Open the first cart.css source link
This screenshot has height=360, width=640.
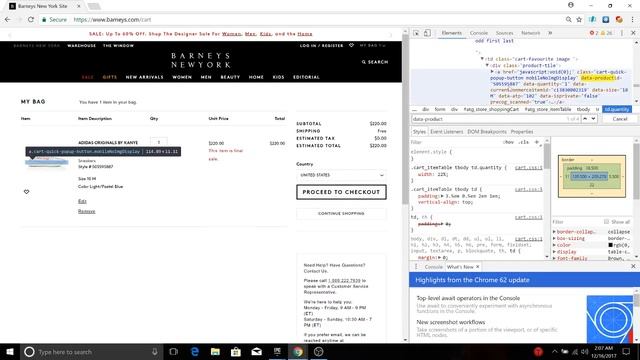[529, 168]
